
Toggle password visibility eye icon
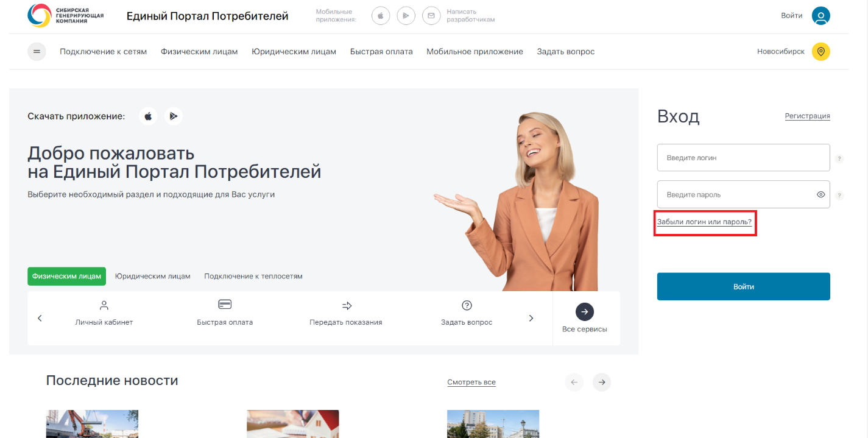pyautogui.click(x=820, y=195)
